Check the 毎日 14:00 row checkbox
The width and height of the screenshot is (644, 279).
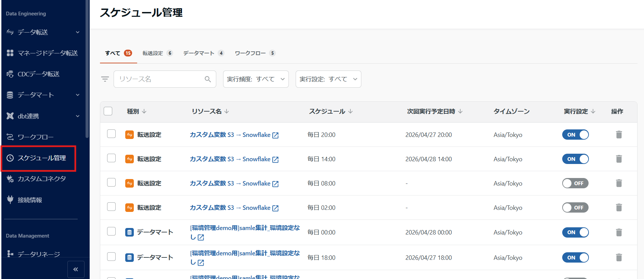tap(112, 158)
